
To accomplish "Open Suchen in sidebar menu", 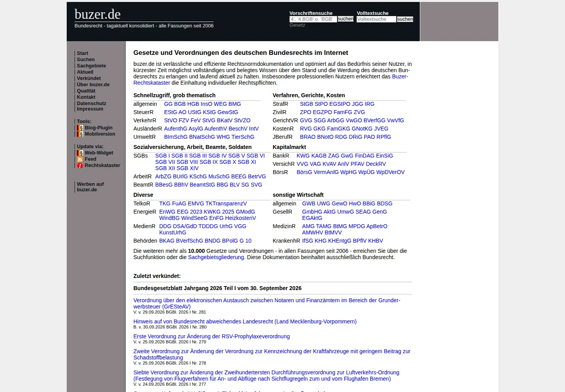I will [x=86, y=60].
